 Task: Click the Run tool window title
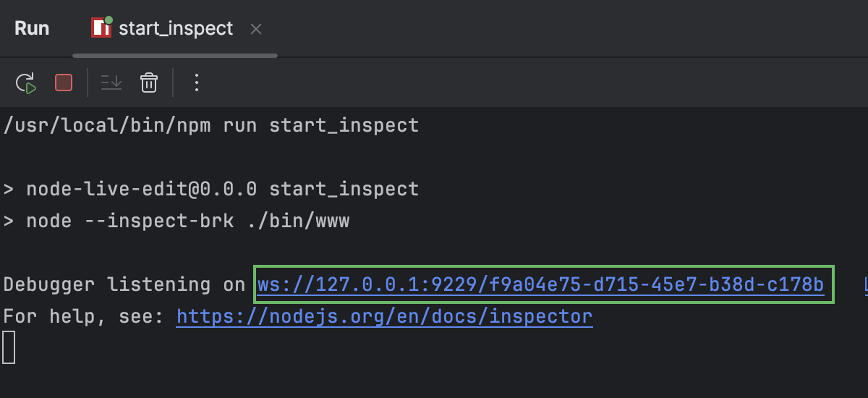tap(32, 29)
